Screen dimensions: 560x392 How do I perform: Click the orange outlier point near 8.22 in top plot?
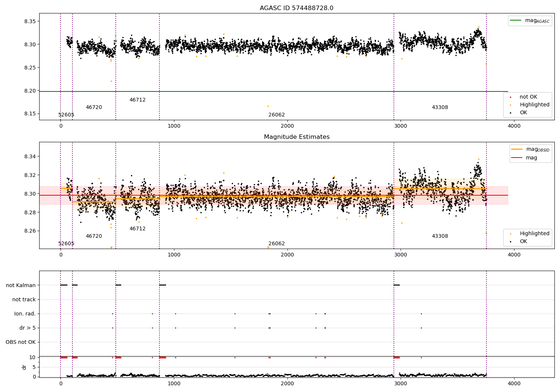pyautogui.click(x=111, y=81)
